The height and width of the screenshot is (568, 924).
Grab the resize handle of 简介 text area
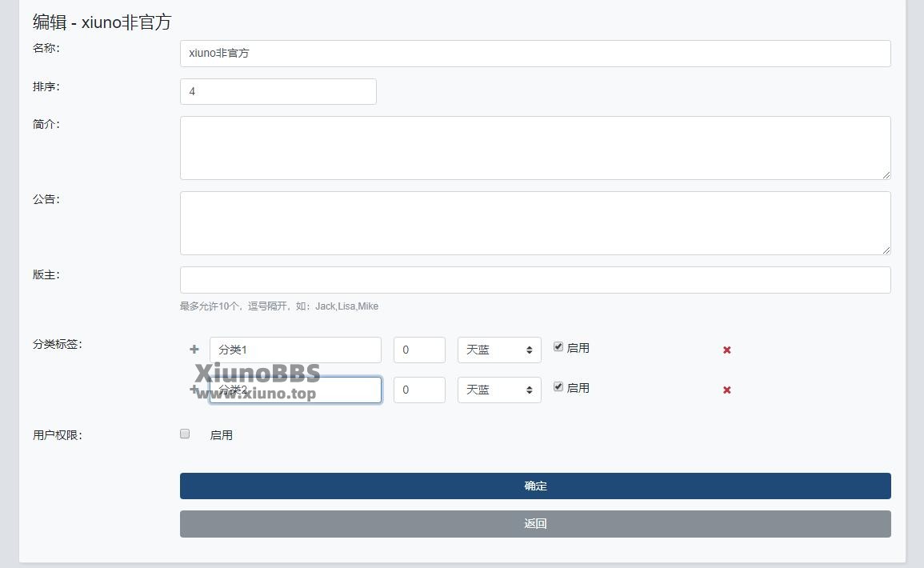tap(886, 174)
